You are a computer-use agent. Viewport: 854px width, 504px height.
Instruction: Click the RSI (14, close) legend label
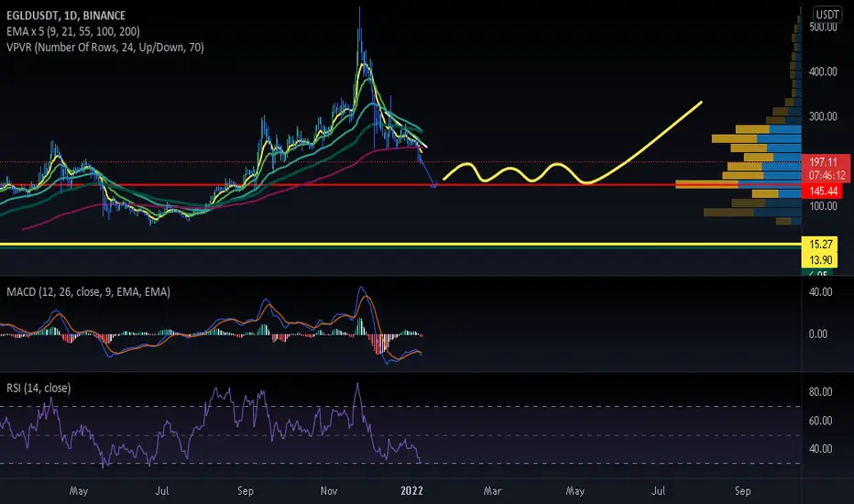pos(38,388)
